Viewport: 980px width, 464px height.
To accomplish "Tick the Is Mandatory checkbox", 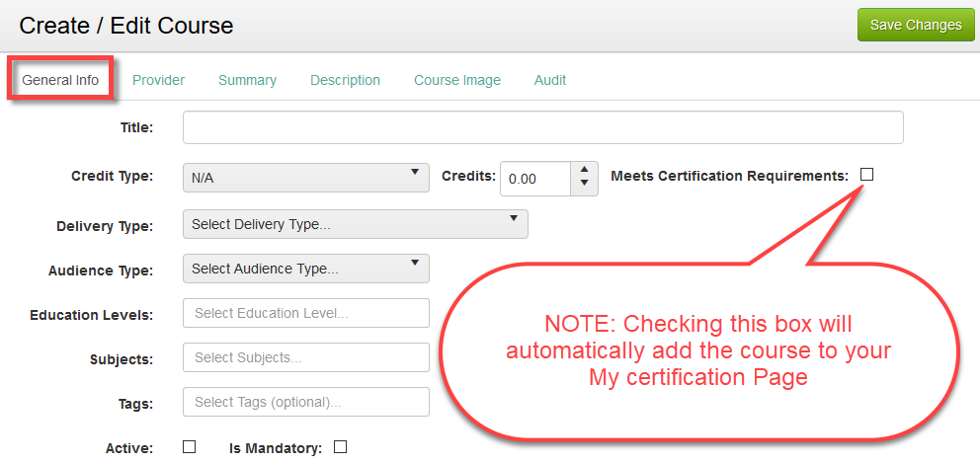I will pos(340,447).
